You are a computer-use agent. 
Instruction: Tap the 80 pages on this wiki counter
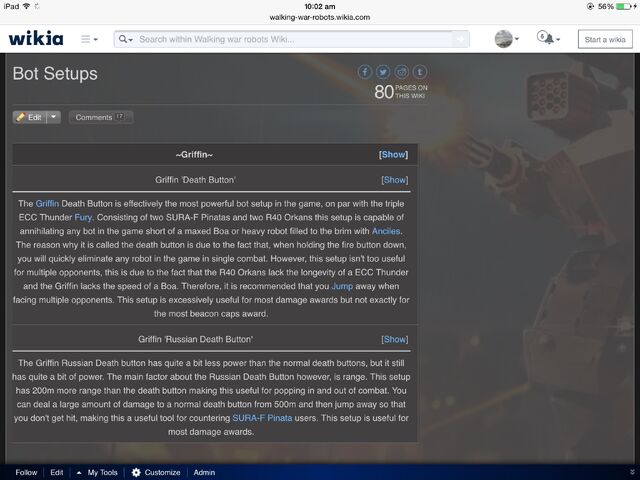coord(401,91)
